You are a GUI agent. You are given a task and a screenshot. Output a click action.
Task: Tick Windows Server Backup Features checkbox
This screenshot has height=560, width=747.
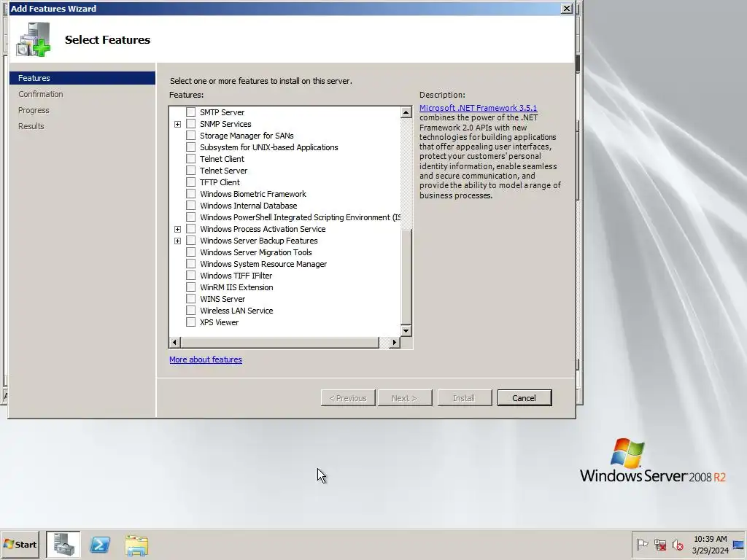pyautogui.click(x=190, y=241)
